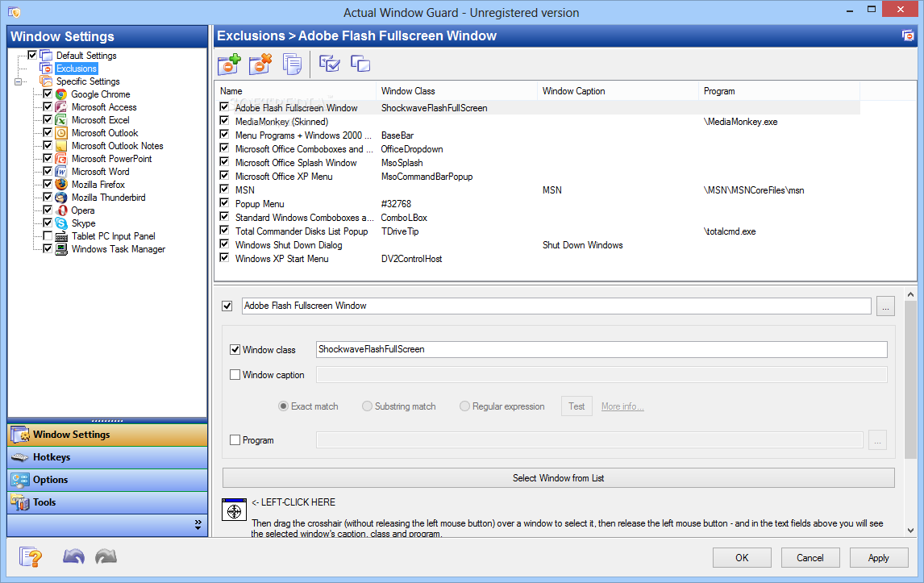Screen dimensions: 924x583
Task: Click the Apply button
Action: coord(879,558)
